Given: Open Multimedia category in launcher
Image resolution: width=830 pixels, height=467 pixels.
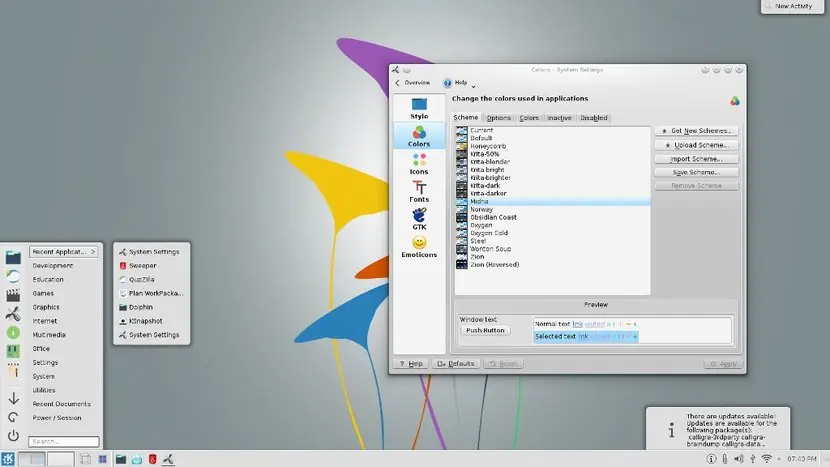Looking at the screenshot, I should (49, 335).
